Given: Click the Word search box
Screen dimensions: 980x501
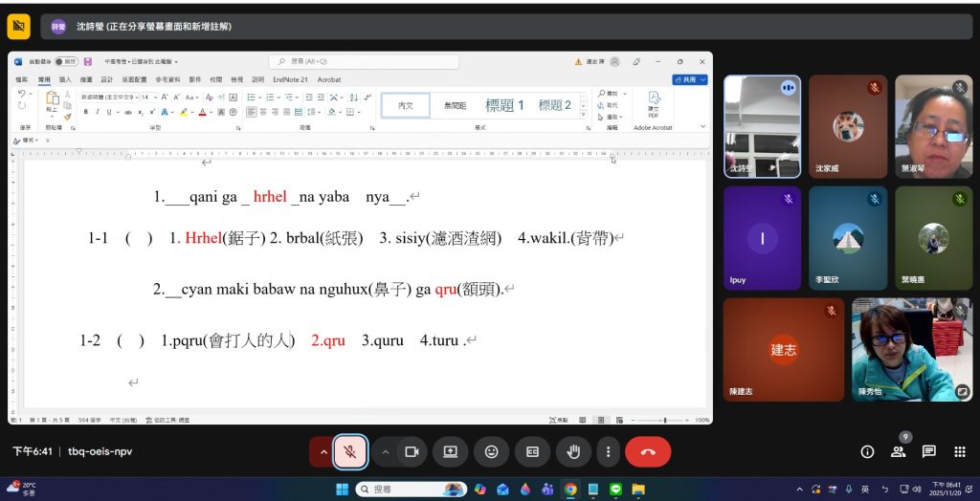Looking at the screenshot, I should (364, 62).
